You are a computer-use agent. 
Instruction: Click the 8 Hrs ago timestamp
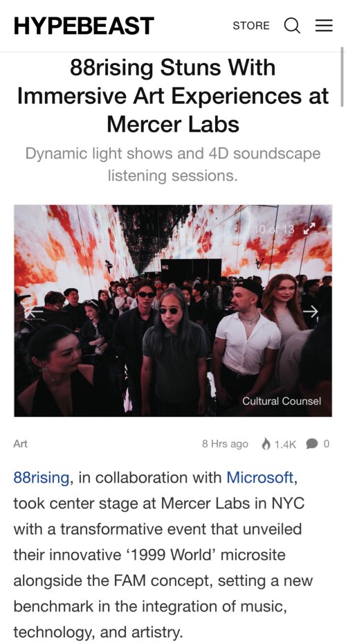click(226, 444)
